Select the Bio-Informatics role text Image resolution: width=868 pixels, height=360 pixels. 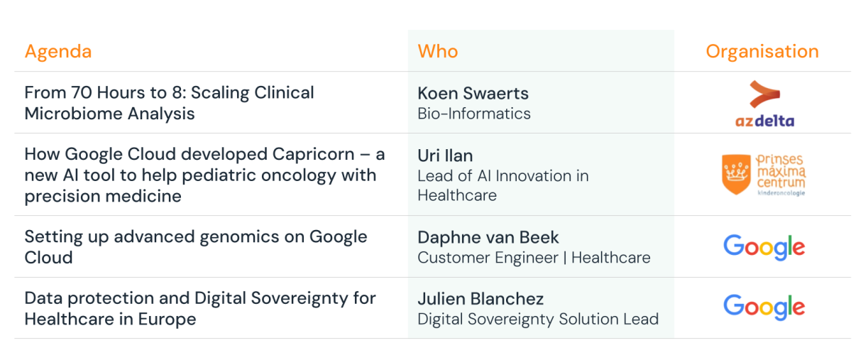tap(474, 114)
